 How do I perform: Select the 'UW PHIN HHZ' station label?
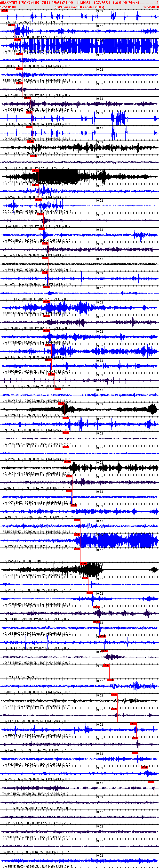point(12,270)
